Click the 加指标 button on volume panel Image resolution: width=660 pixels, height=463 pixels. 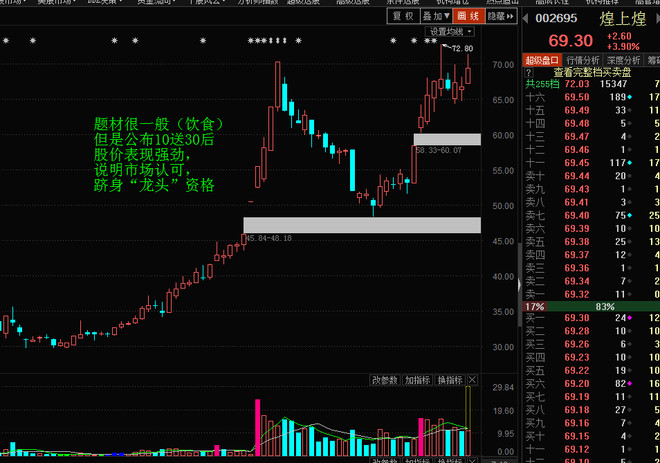click(417, 380)
